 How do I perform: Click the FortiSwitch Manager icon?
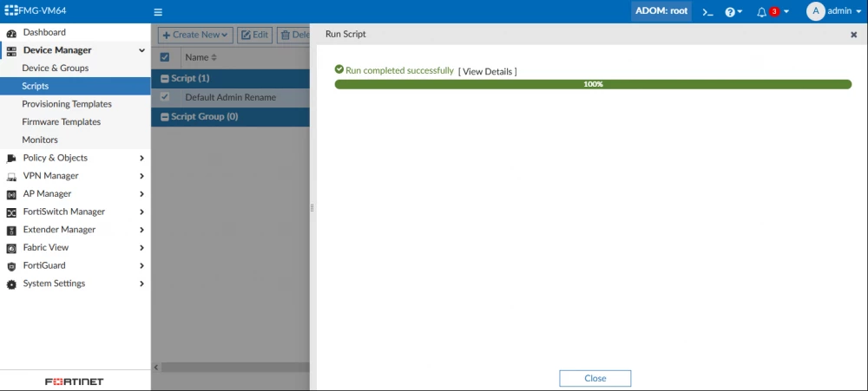tap(11, 212)
